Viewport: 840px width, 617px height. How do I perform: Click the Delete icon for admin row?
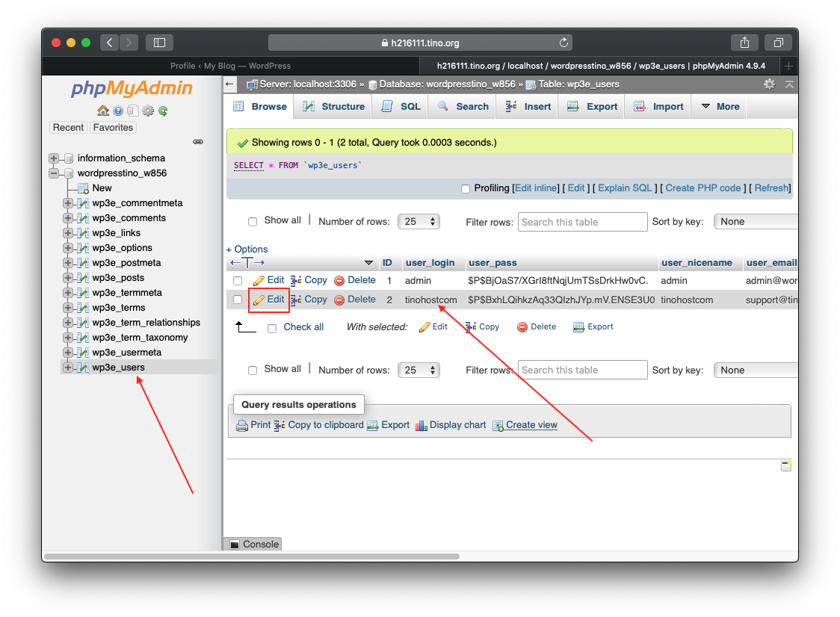pyautogui.click(x=339, y=281)
